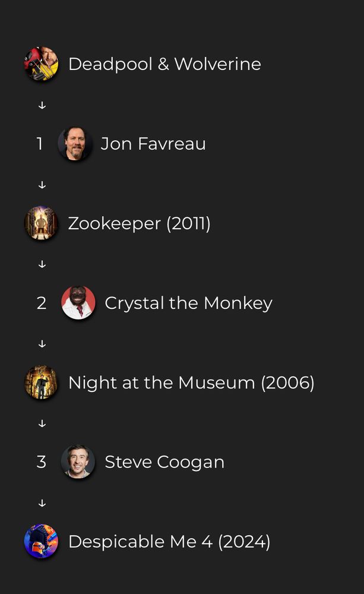Open the Night at the Museum poster
Screen dimensions: 364x594
42,382
